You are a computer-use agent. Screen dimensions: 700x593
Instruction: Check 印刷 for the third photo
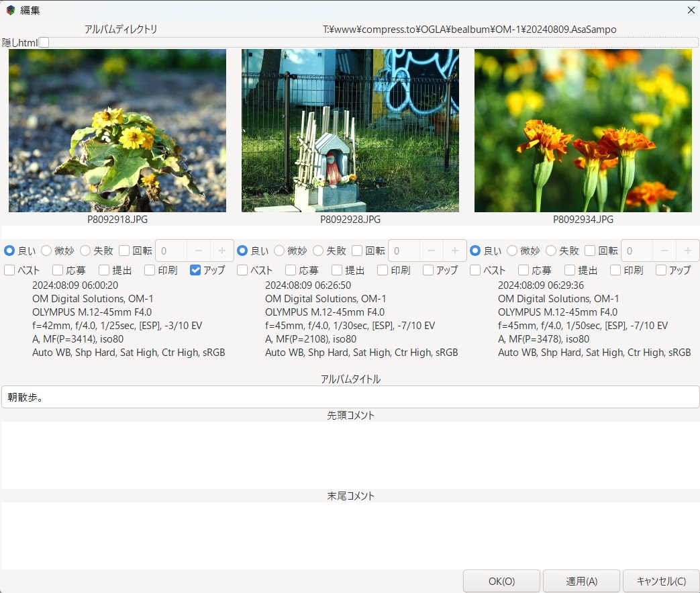click(615, 270)
